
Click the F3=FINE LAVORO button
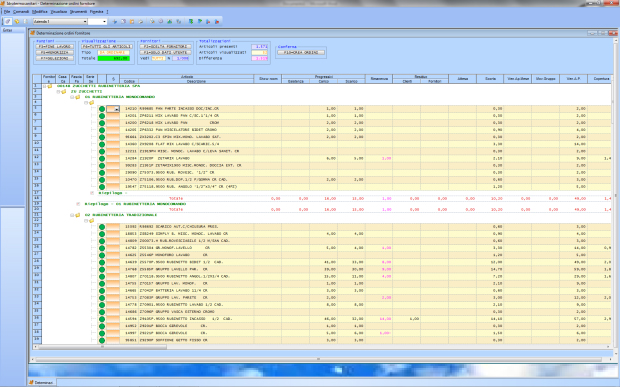pyautogui.click(x=55, y=47)
